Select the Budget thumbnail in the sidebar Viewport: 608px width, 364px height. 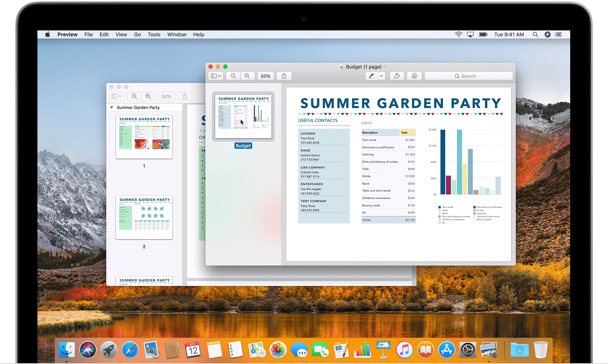pyautogui.click(x=243, y=115)
